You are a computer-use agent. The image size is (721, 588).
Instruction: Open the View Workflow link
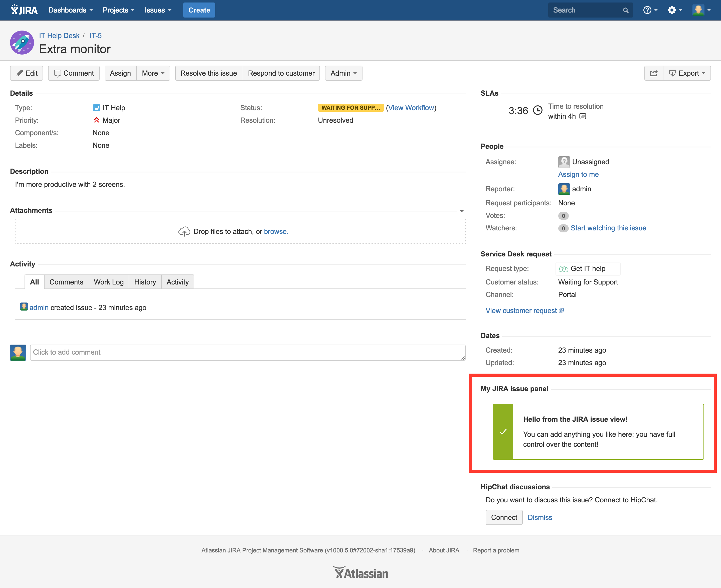[x=411, y=108]
